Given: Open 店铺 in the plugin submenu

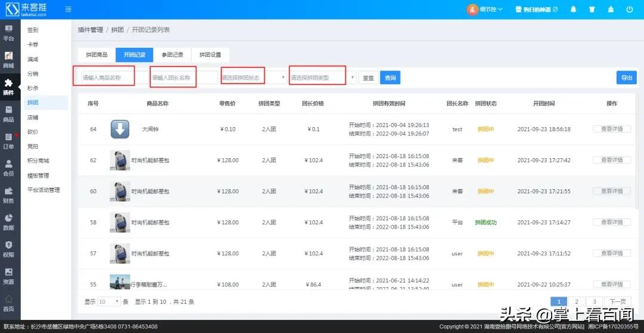Looking at the screenshot, I should [33, 118].
